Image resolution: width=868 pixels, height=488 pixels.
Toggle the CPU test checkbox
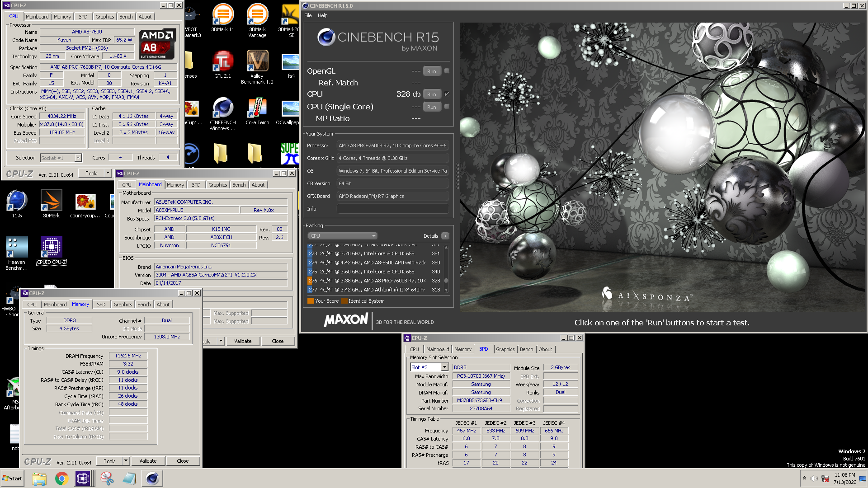click(447, 94)
